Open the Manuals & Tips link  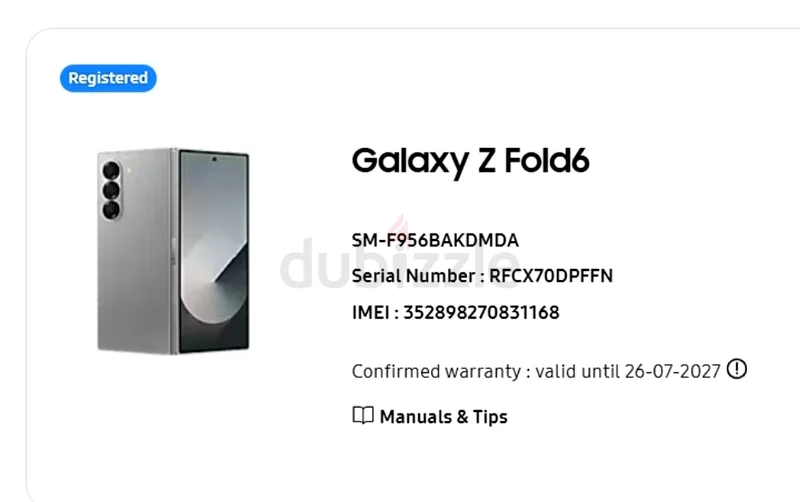443,417
